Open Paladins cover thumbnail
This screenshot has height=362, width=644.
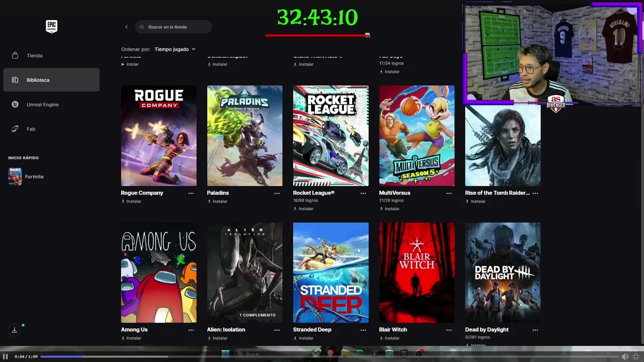click(x=245, y=136)
